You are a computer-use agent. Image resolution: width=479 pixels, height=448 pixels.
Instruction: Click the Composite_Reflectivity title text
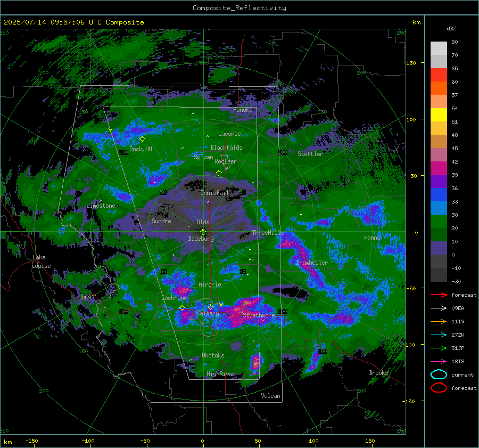[240, 8]
